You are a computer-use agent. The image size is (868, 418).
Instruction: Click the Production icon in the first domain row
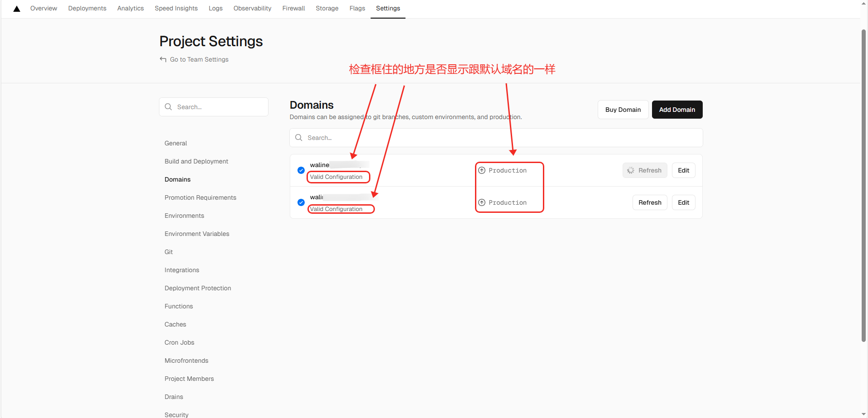tap(482, 170)
